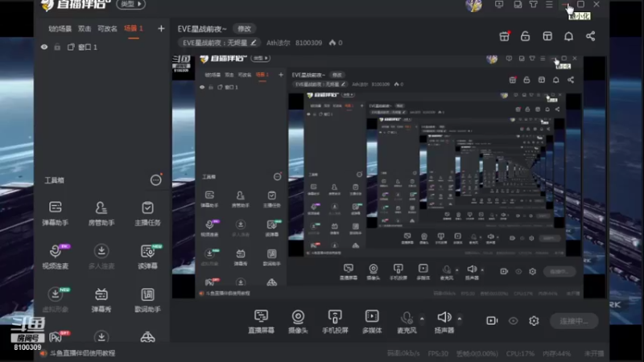The image size is (644, 362).
Task: Click the 连接中... start stream button
Action: point(574,321)
